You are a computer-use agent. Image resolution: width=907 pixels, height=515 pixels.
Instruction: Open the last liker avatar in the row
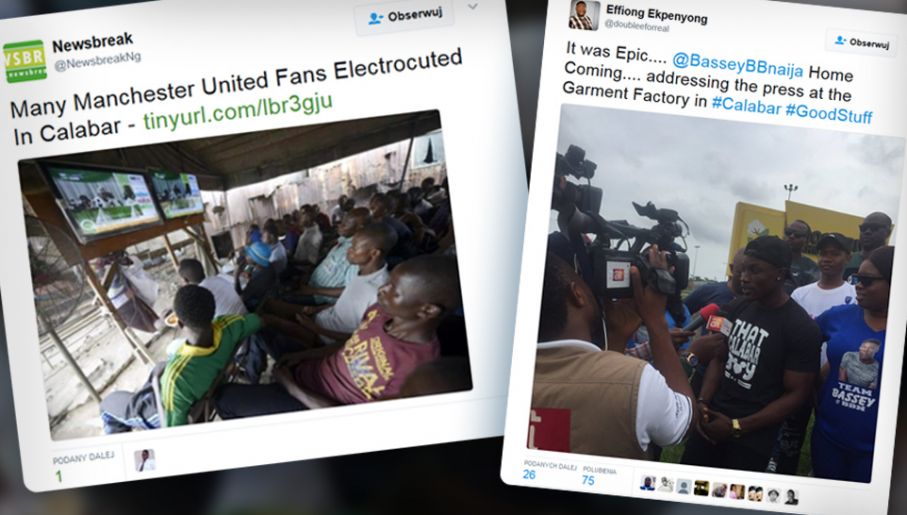coord(791,496)
